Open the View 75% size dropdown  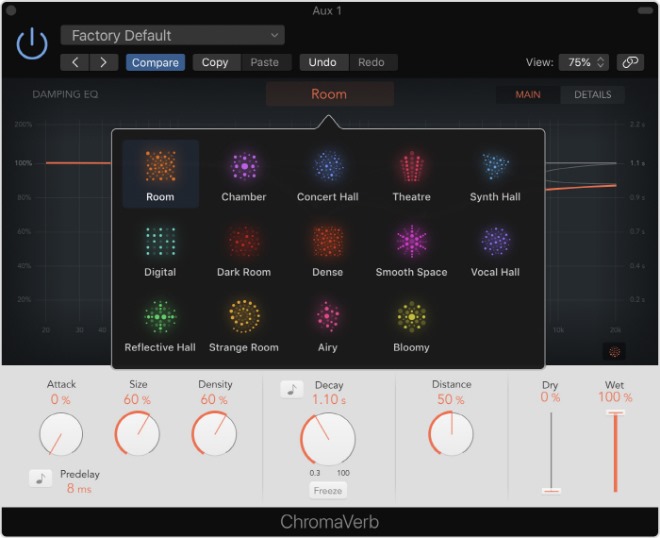pyautogui.click(x=584, y=62)
